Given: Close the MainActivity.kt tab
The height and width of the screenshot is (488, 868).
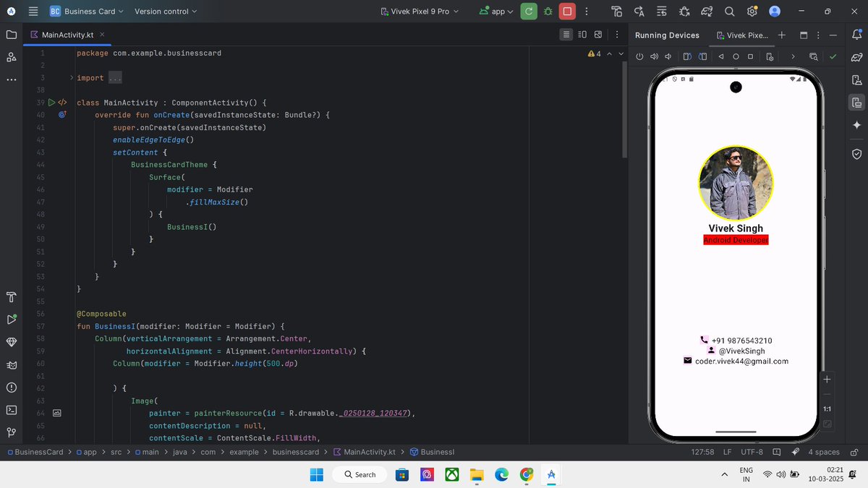Looking at the screenshot, I should pos(102,35).
